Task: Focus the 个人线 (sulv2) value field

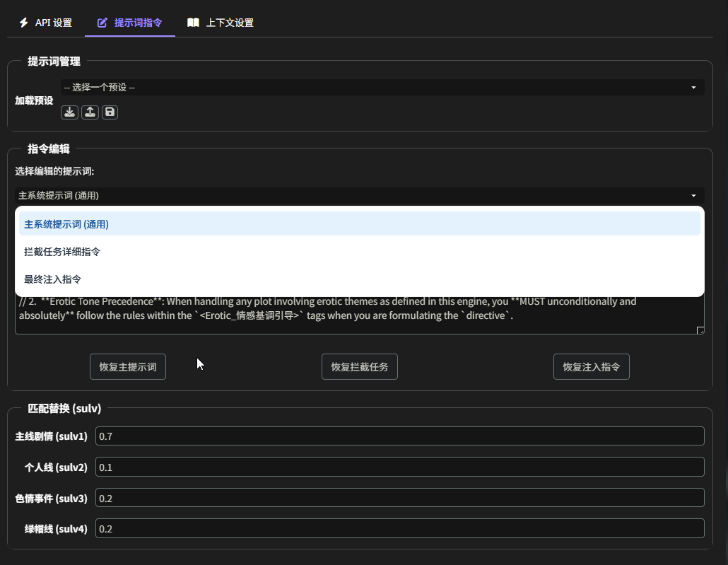Action: click(399, 467)
